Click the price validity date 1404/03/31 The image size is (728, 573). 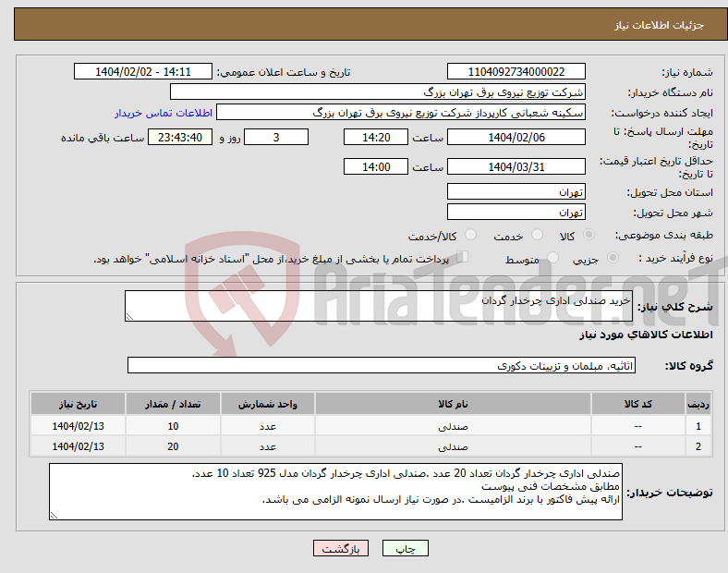coord(516,166)
